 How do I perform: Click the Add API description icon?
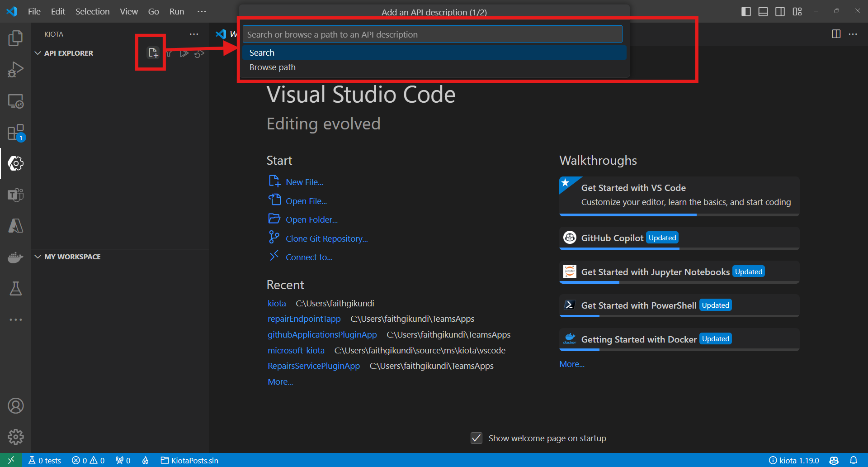pos(153,53)
